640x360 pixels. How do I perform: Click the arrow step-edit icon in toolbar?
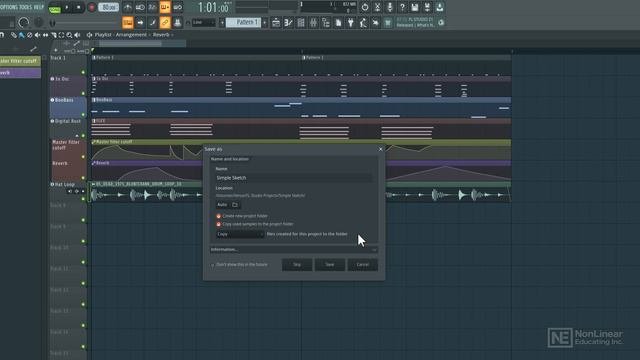pos(140,22)
